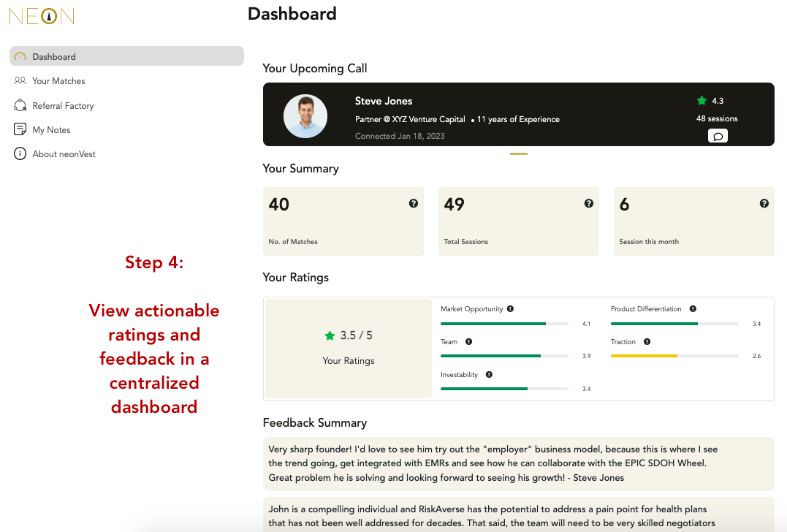Click the 49 Total Sessions card
The width and height of the screenshot is (787, 532).
519,221
